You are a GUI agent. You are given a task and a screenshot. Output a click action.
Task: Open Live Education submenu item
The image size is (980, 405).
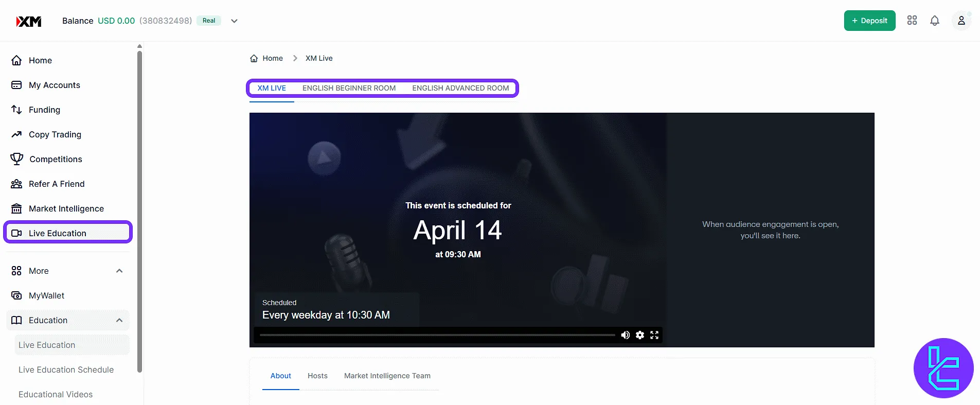click(x=72, y=345)
